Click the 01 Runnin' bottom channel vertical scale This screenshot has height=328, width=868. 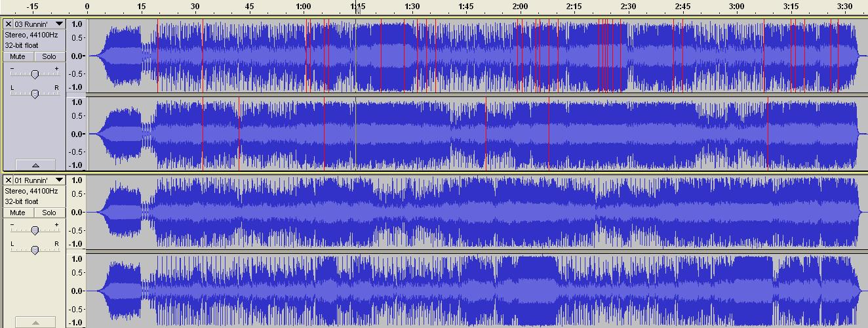[77, 291]
